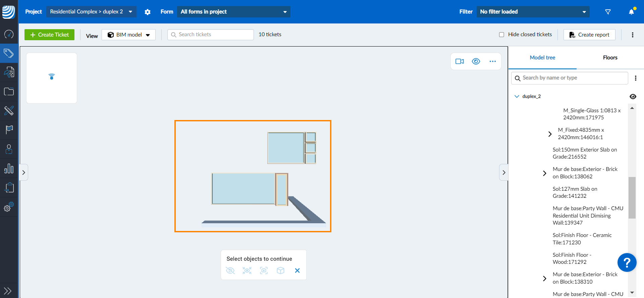Viewport: 644px width, 298px height.
Task: Switch to the Floors tab
Action: pos(610,58)
